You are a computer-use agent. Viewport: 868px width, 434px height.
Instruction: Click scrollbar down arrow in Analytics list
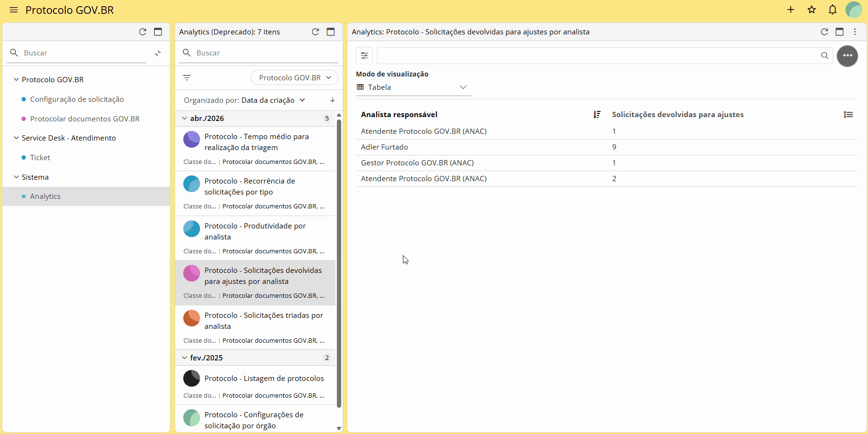(x=339, y=428)
